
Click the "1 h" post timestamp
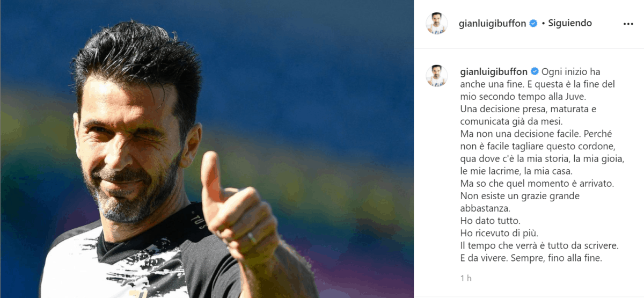click(465, 278)
